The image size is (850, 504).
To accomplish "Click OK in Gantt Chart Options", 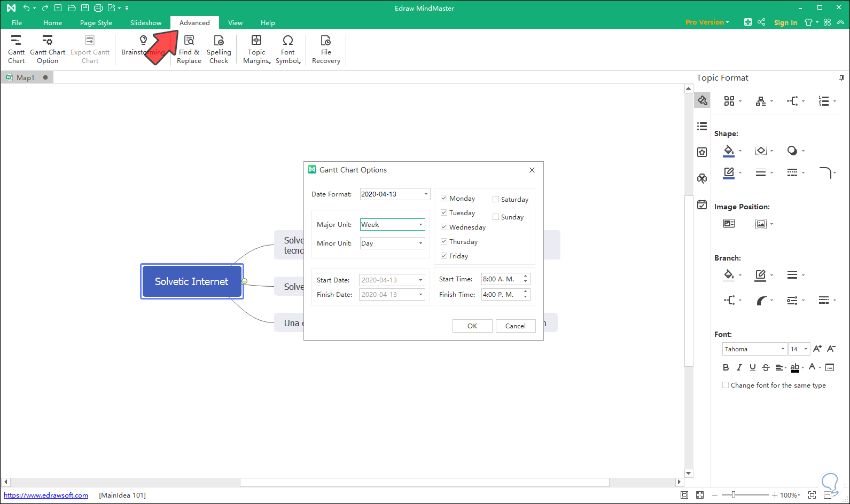I will (472, 326).
